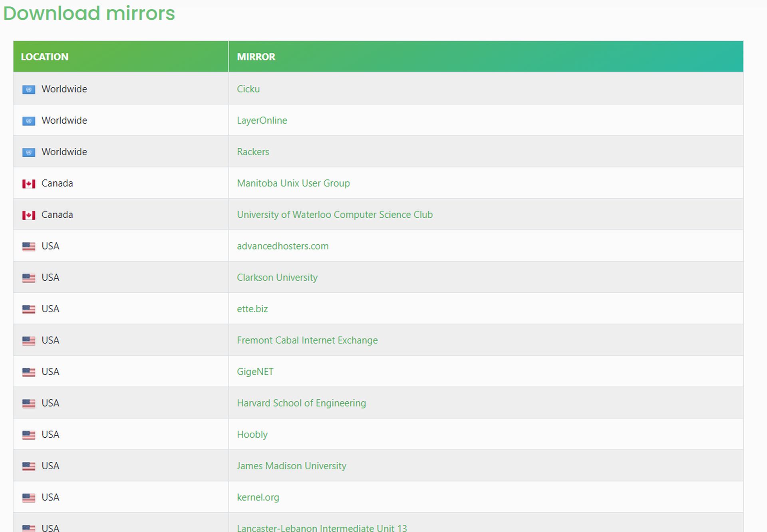
Task: Click USA flag in GigeNET row
Action: (29, 372)
